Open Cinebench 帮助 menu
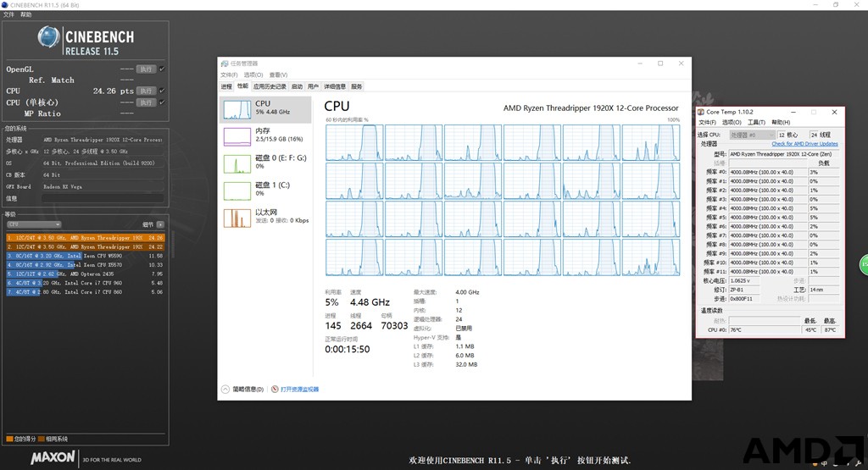This screenshot has width=868, height=470. 26,15
